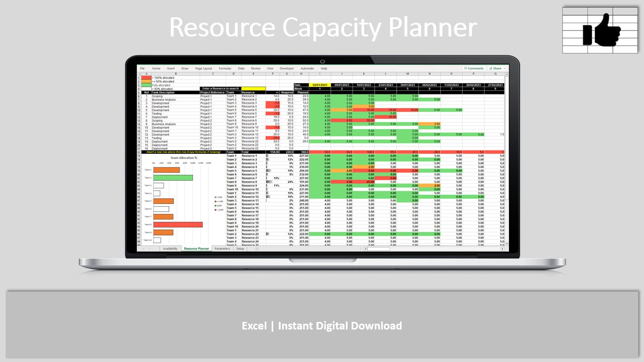Click the select-all corner triangle above row headers
Viewport: 644px width, 362px height.
[x=140, y=74]
